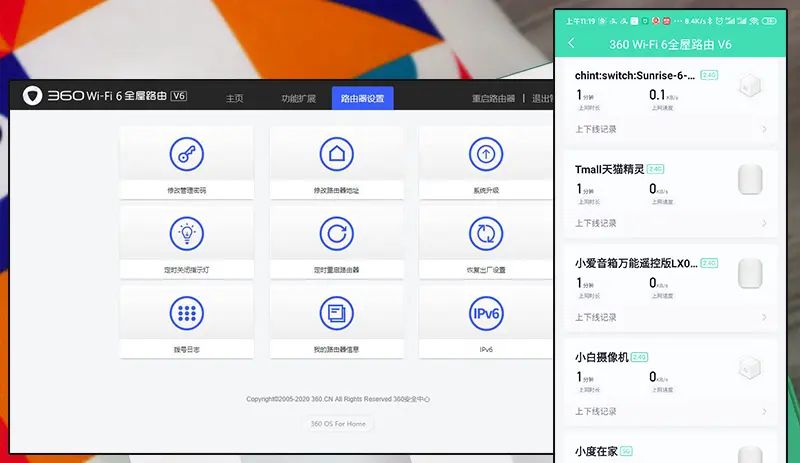The image size is (800, 463).
Task: Tap the 小爱音箱 device image
Action: pyautogui.click(x=750, y=274)
